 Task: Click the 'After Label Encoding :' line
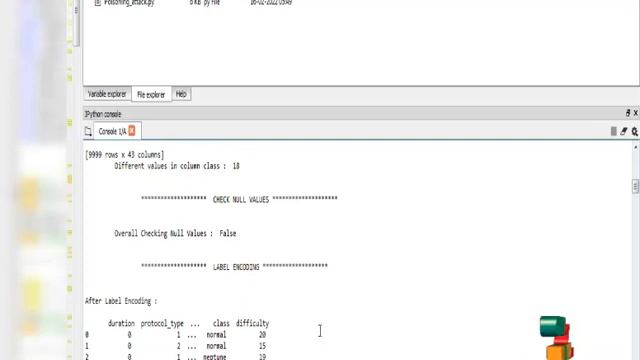[121, 301]
